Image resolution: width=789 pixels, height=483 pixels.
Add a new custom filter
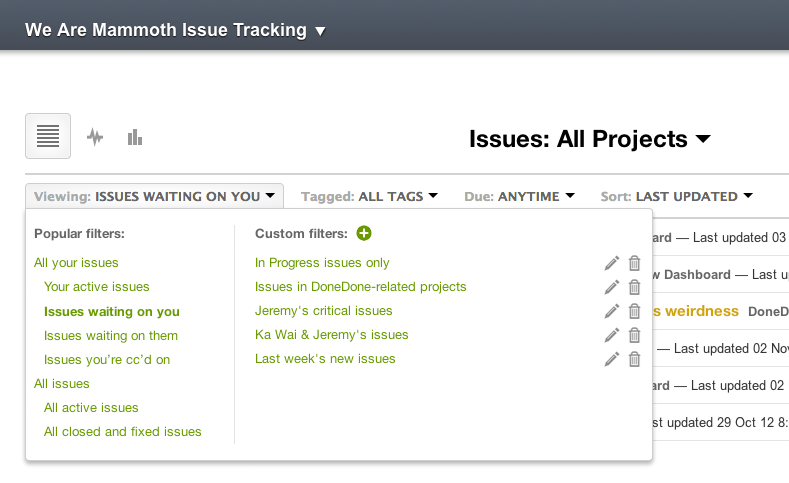pos(364,233)
